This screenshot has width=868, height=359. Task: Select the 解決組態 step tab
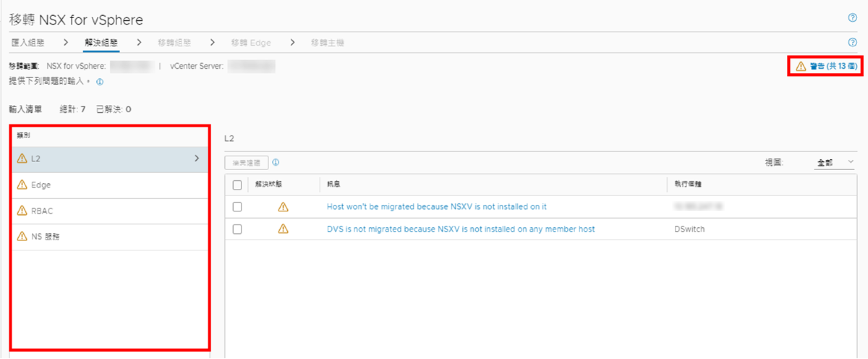click(x=101, y=42)
